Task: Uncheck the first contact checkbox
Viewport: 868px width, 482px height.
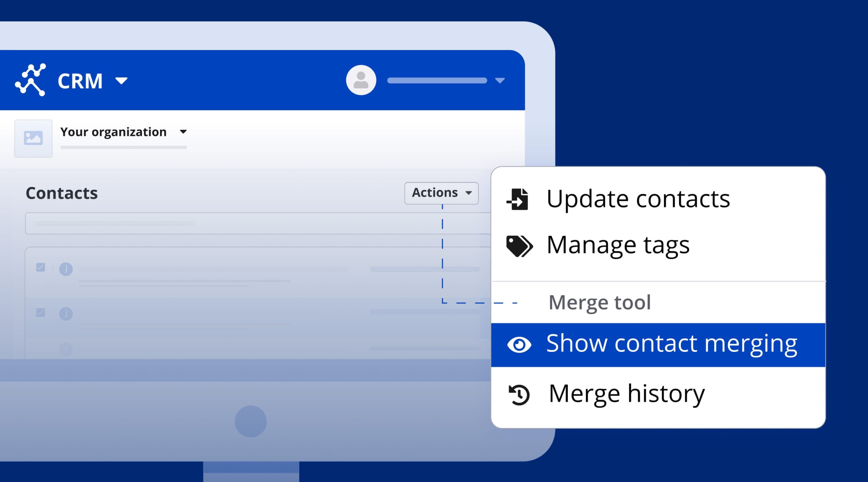Action: tap(41, 267)
